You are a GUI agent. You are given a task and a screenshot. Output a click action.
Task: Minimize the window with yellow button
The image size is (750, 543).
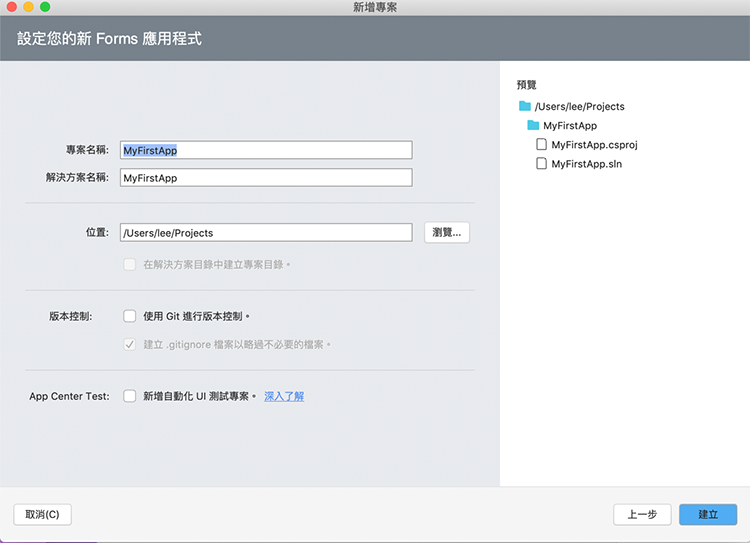click(x=29, y=7)
